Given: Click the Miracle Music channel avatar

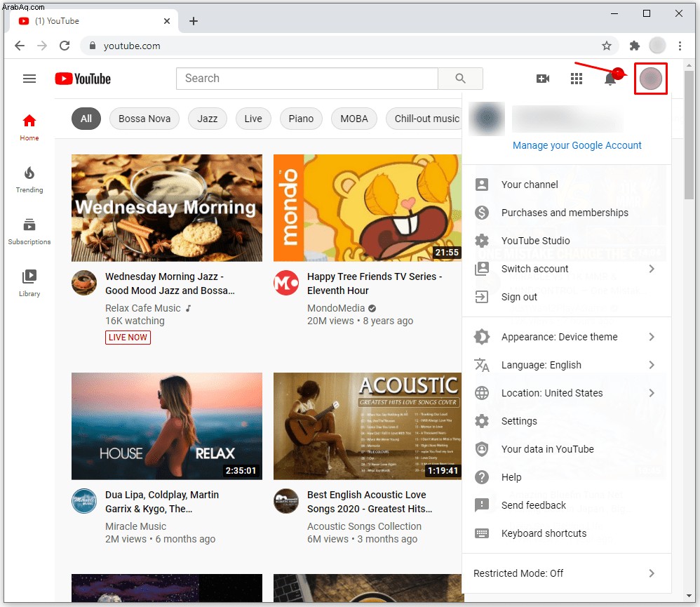Looking at the screenshot, I should coord(84,501).
